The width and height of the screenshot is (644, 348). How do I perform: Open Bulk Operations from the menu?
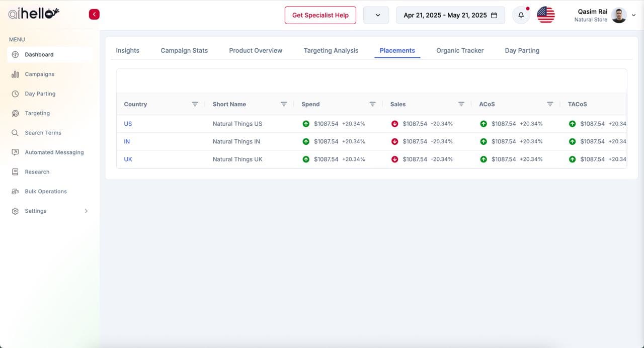45,192
